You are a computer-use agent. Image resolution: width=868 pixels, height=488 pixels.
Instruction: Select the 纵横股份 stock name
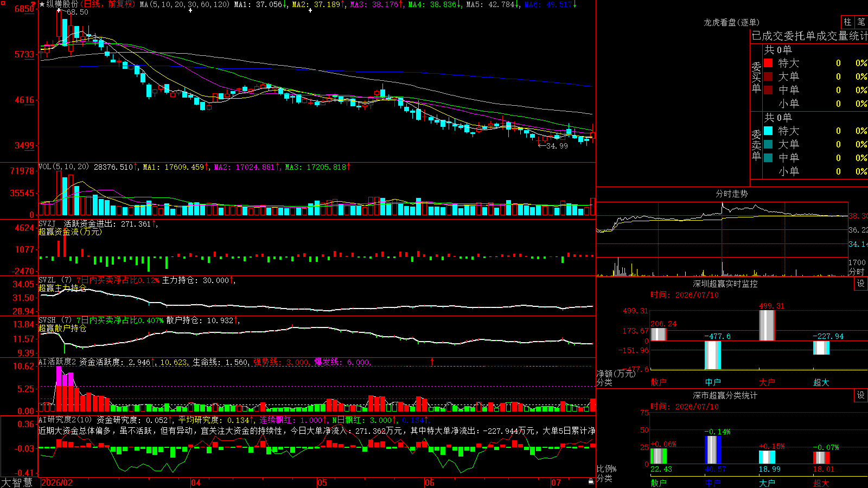coord(62,4)
